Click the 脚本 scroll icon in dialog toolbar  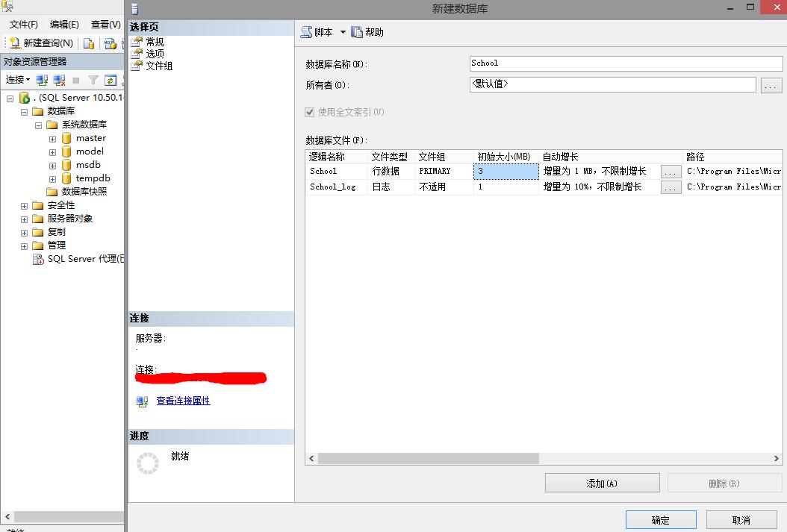coord(307,31)
